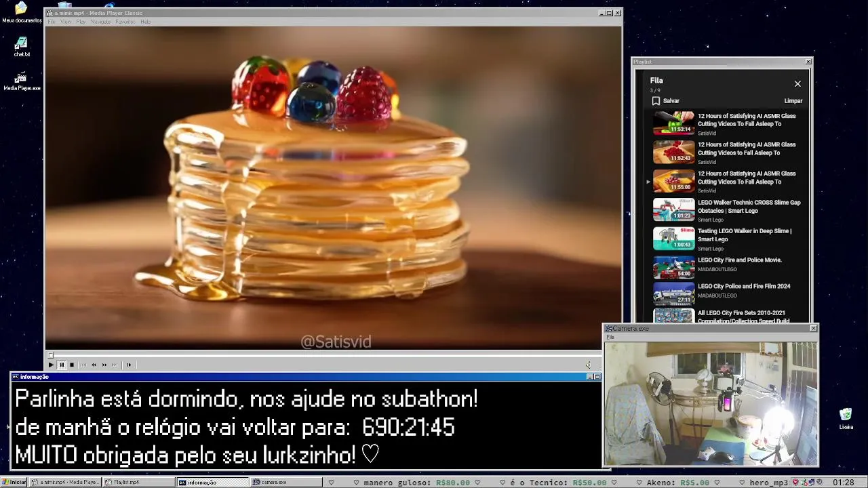Screen dimensions: 868x488
Task: Click 'All LEGO City Fire Sets 2010-2021' title
Action: 743,317
